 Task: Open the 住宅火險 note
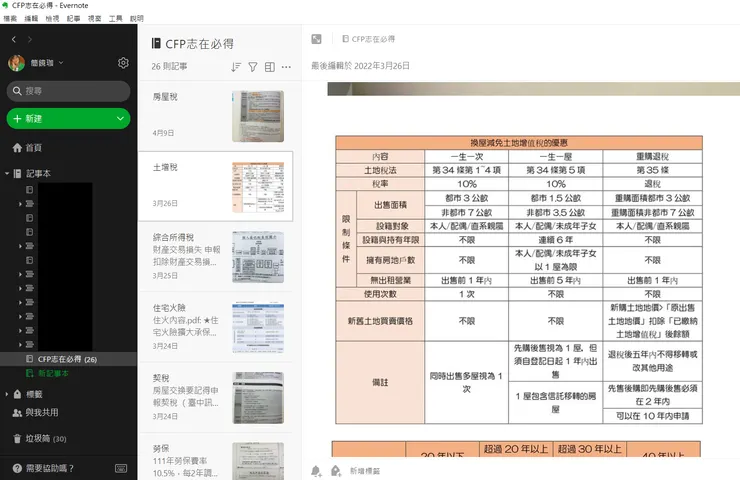[216, 327]
